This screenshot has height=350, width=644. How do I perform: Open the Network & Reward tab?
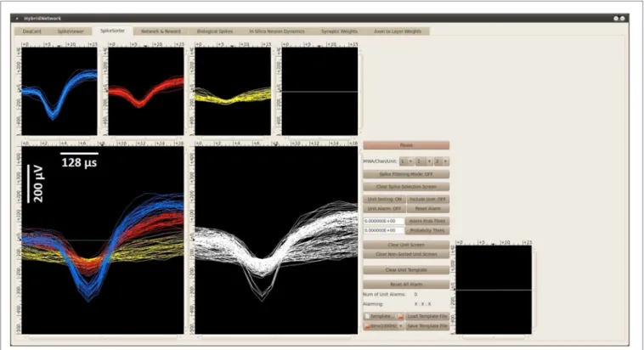(x=161, y=31)
